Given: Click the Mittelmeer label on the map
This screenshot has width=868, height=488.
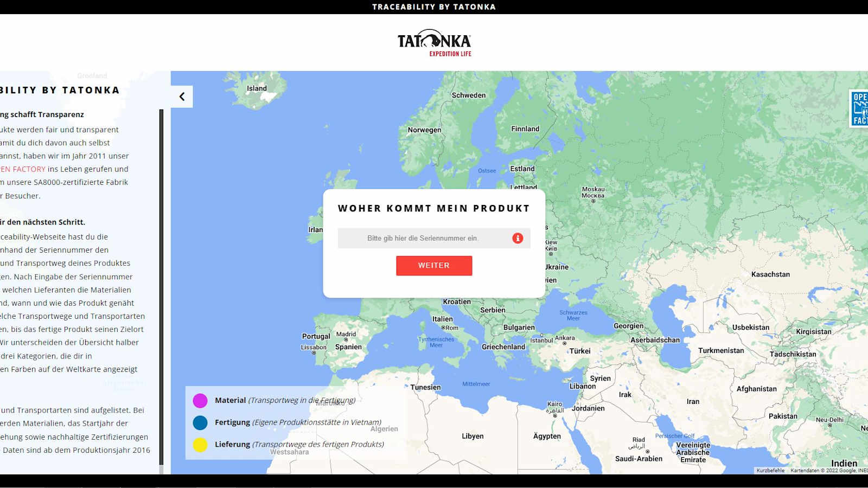Looking at the screenshot, I should pos(476,384).
